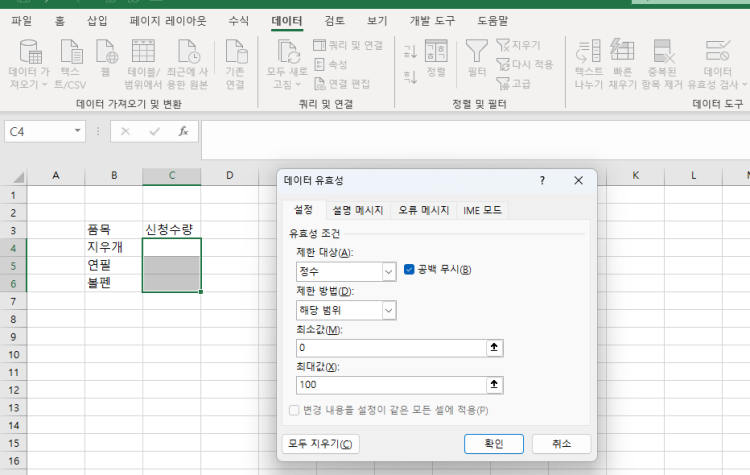Open the 정렬 (Sort) dialog icon
The image size is (750, 475).
pos(436,51)
